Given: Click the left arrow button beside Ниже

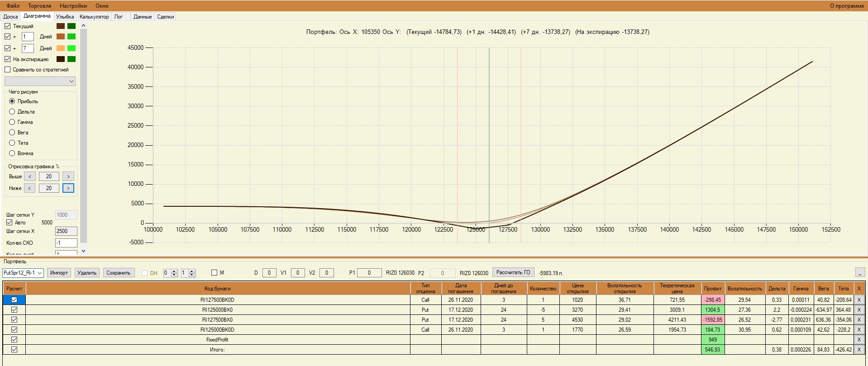Looking at the screenshot, I should tap(29, 188).
